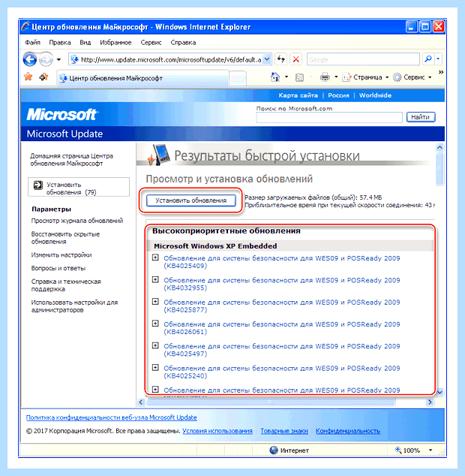Open the recent pages dropdown arrow

click(58, 59)
